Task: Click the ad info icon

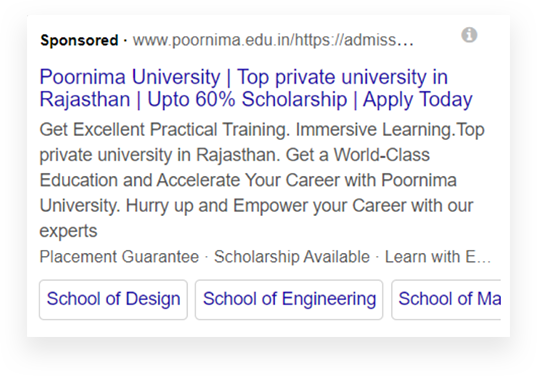Action: pos(469,35)
